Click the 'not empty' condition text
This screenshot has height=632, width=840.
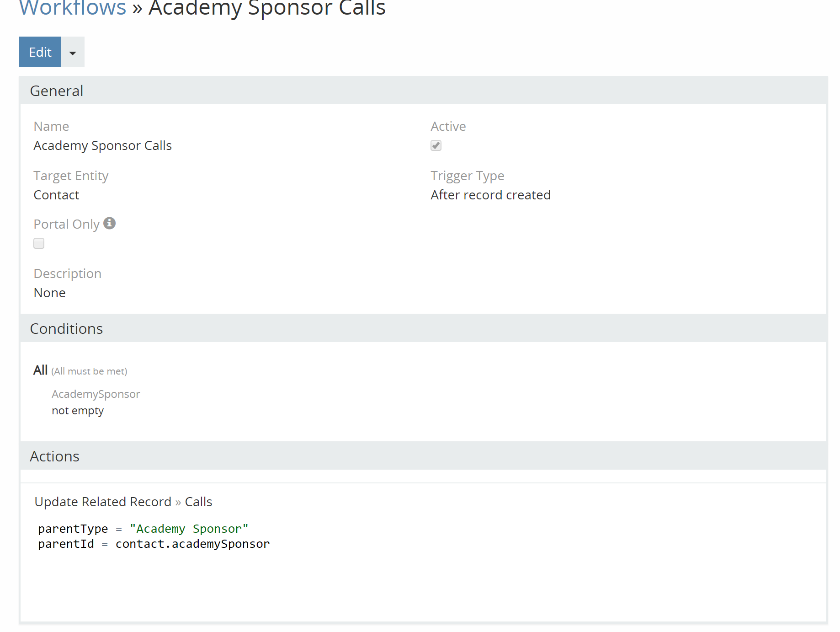click(x=78, y=411)
